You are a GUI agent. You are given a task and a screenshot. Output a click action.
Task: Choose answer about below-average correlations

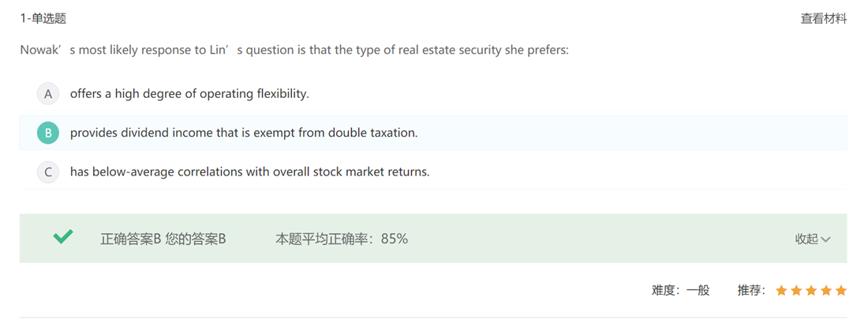[x=249, y=172]
